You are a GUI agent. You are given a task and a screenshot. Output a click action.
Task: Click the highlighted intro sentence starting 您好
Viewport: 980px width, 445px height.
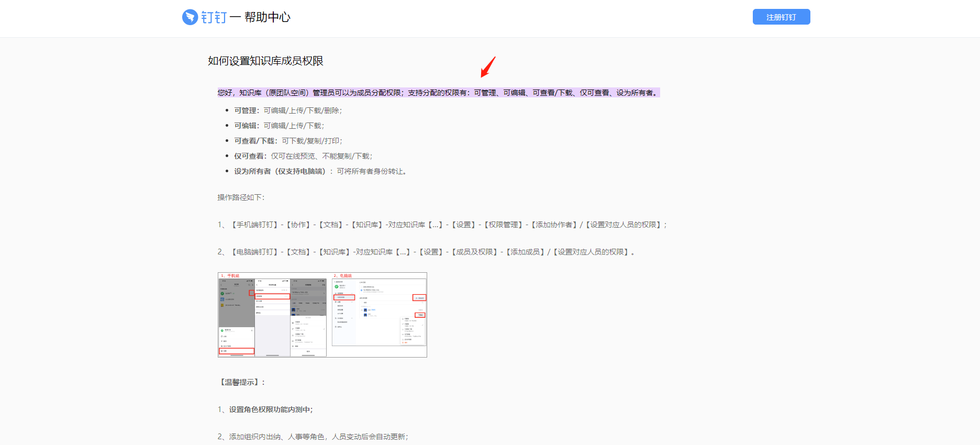tap(439, 93)
